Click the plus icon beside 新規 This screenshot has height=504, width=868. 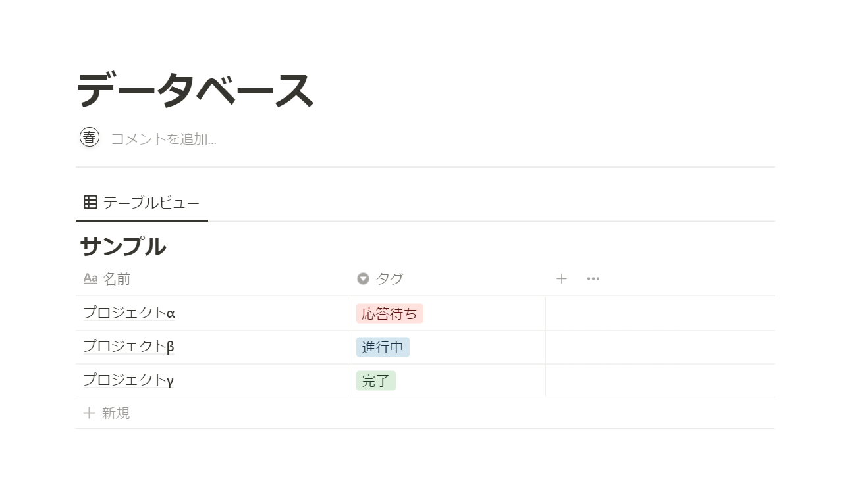click(89, 413)
